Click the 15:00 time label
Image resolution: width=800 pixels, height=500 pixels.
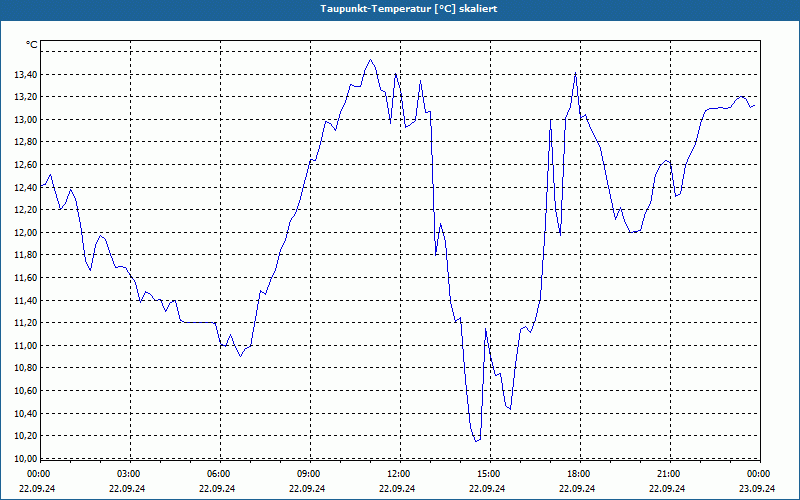click(x=488, y=474)
